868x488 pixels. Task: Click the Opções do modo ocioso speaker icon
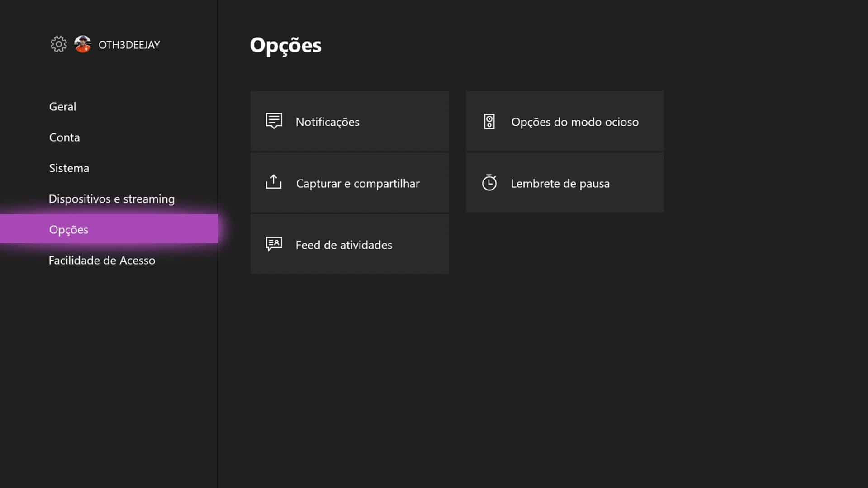tap(489, 122)
